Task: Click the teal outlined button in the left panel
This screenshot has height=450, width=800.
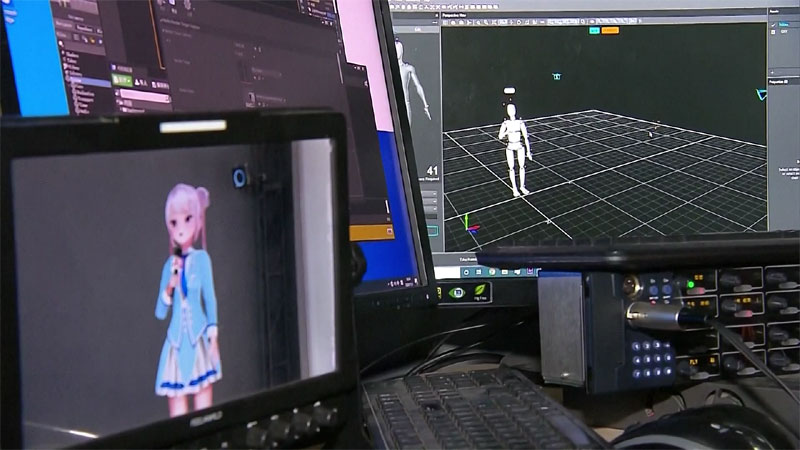Action: (433, 231)
